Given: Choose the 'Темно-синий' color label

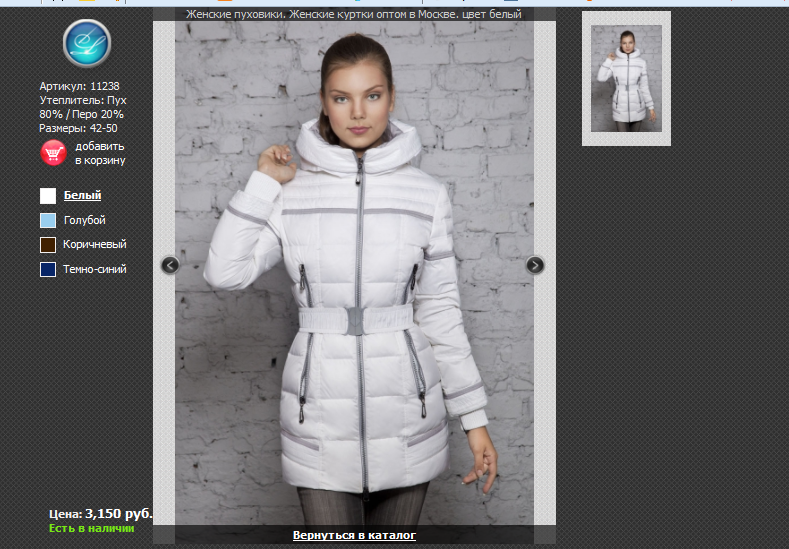Looking at the screenshot, I should click(94, 269).
